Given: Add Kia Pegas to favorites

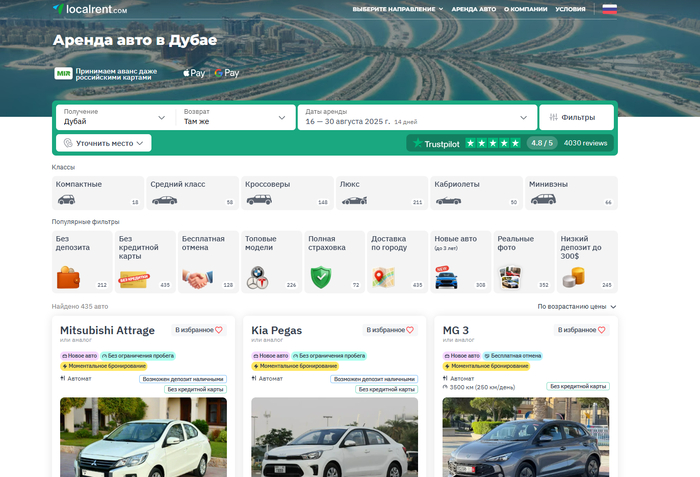Looking at the screenshot, I should click(390, 330).
